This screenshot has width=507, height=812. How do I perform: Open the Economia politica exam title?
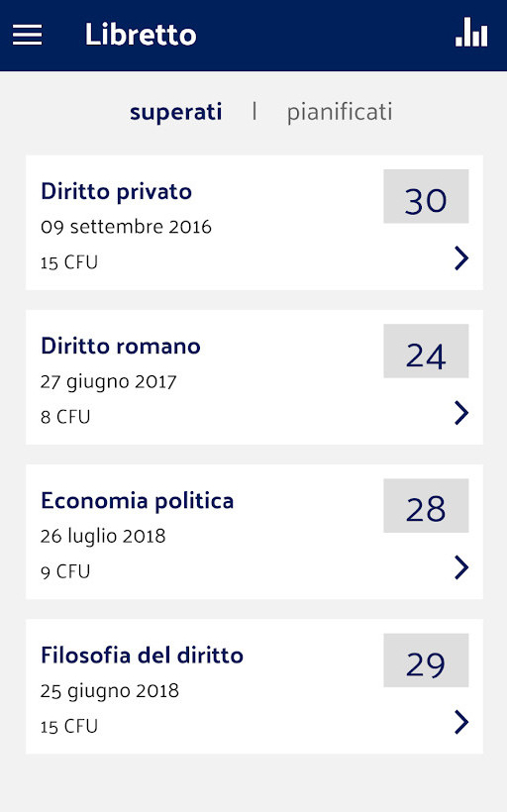pyautogui.click(x=138, y=501)
